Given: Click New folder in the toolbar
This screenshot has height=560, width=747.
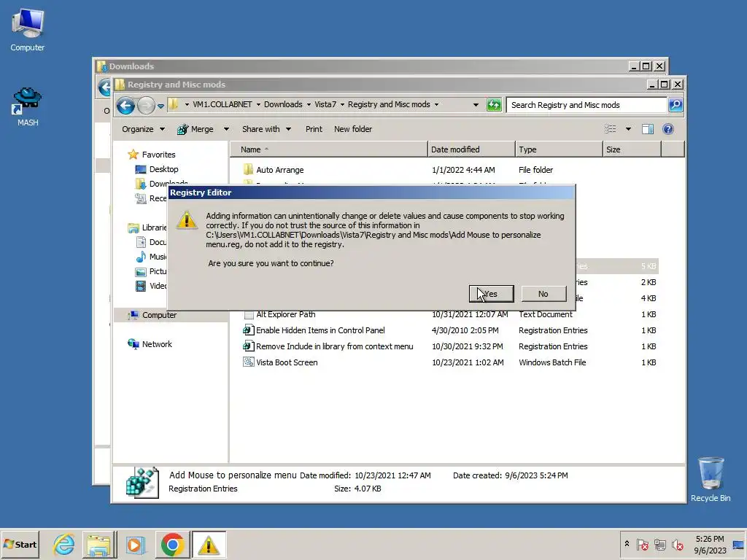Looking at the screenshot, I should (353, 129).
